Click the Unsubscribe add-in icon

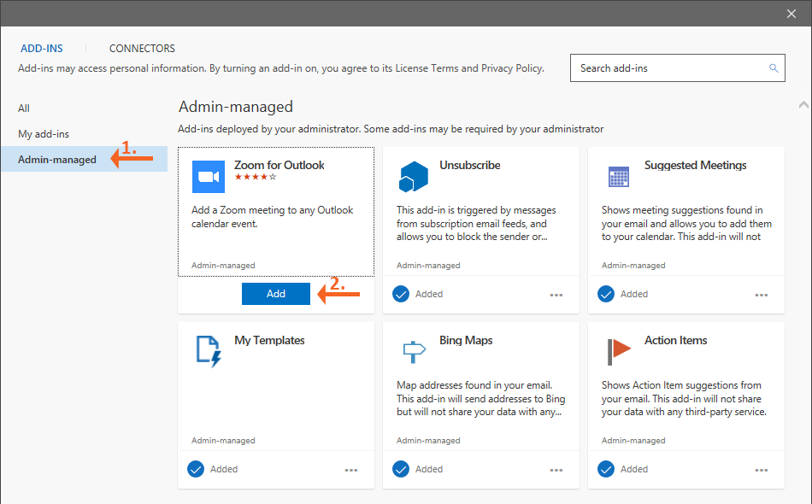click(413, 175)
